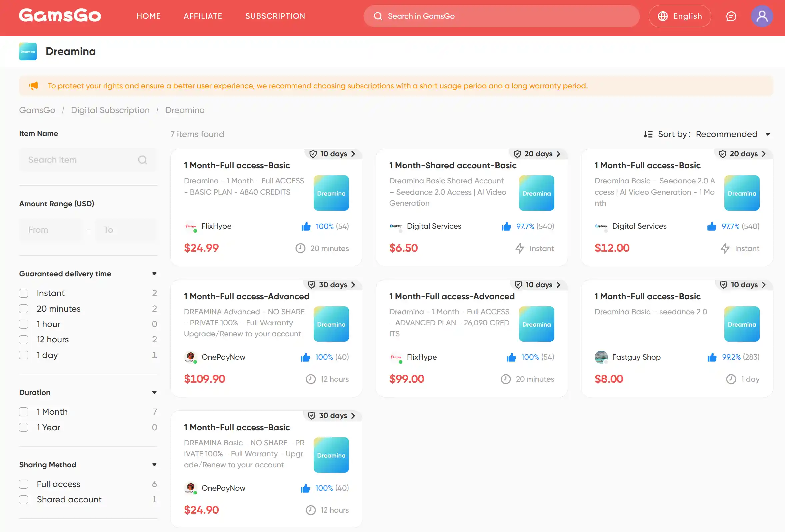785x532 pixels.
Task: Check the Shared account sharing filter
Action: [23, 500]
